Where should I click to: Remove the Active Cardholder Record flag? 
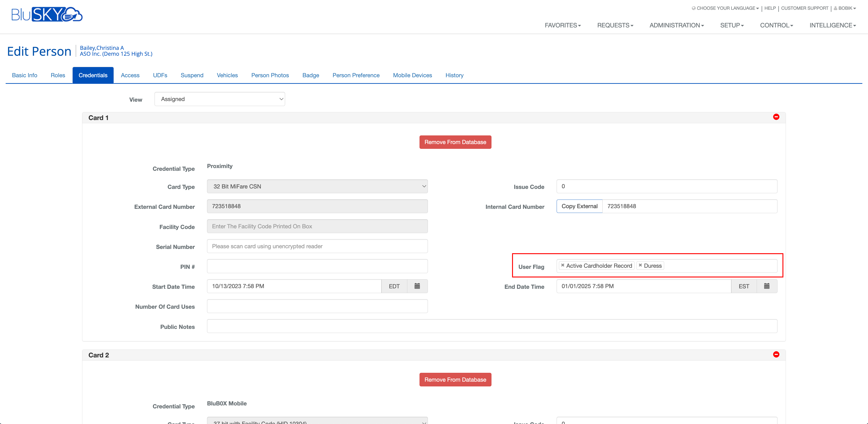point(562,265)
